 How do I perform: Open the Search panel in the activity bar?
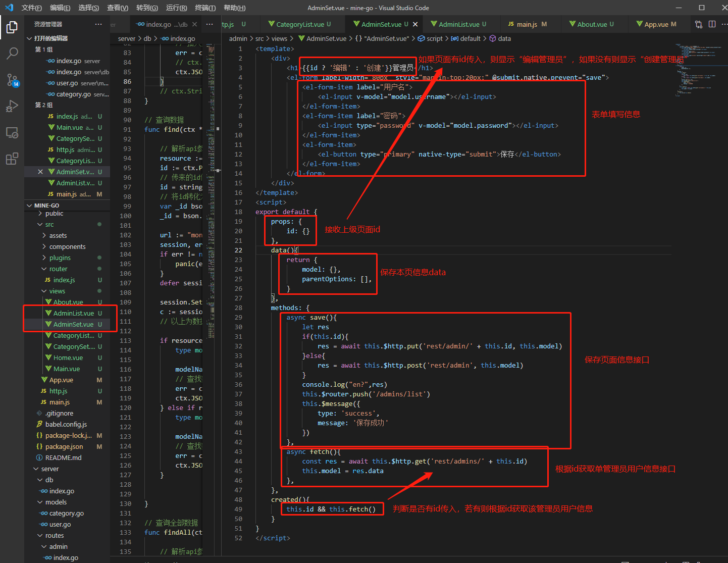point(12,54)
